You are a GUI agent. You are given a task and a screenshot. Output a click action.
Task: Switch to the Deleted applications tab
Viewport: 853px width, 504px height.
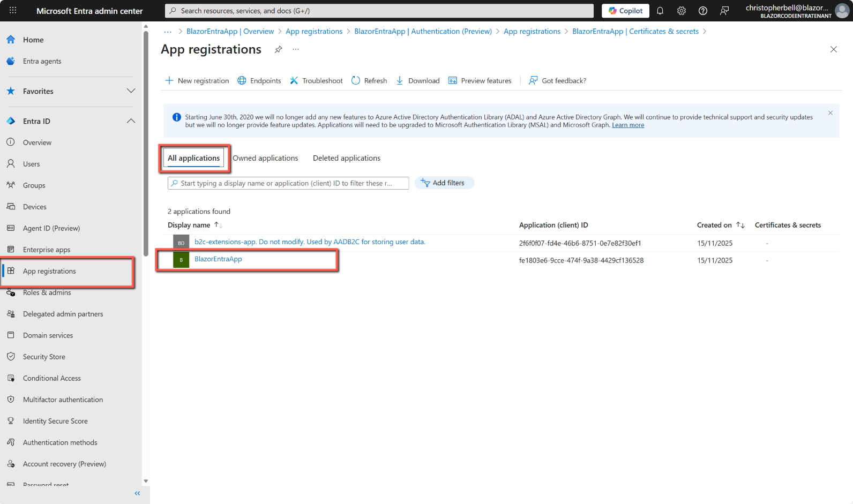(347, 158)
